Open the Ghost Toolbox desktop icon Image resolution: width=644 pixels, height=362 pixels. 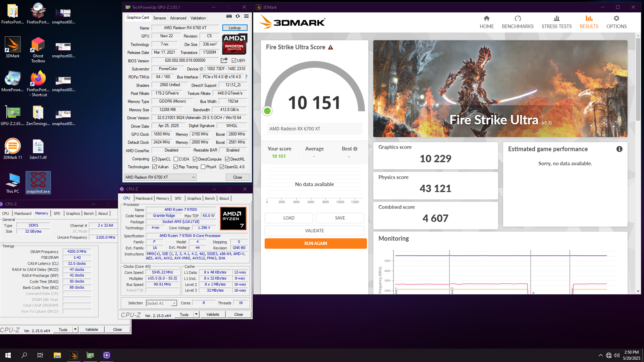click(38, 50)
